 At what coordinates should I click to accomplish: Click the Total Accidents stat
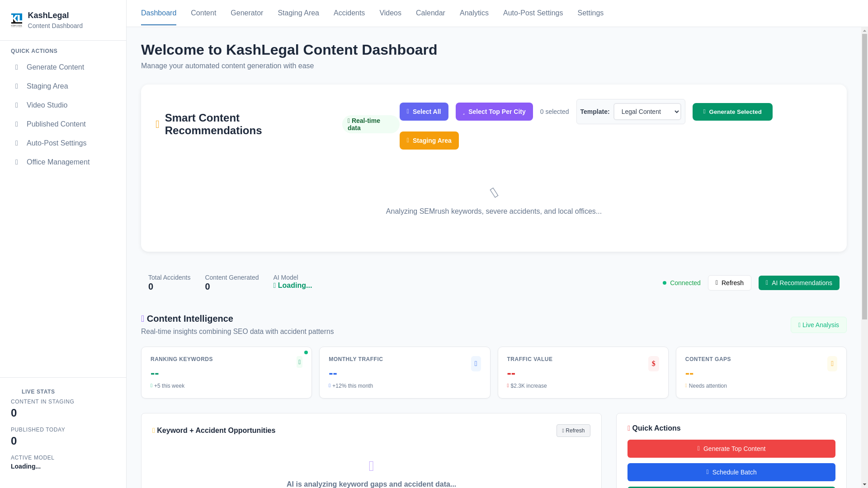point(169,283)
